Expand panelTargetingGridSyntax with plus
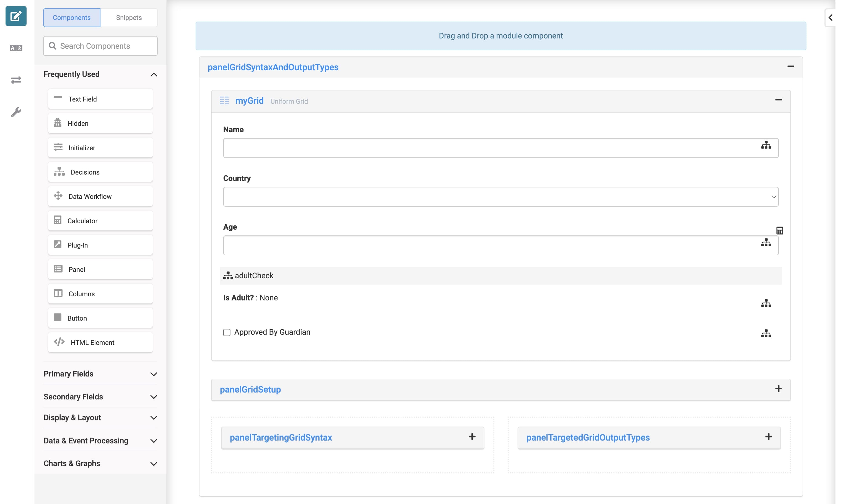 point(472,437)
